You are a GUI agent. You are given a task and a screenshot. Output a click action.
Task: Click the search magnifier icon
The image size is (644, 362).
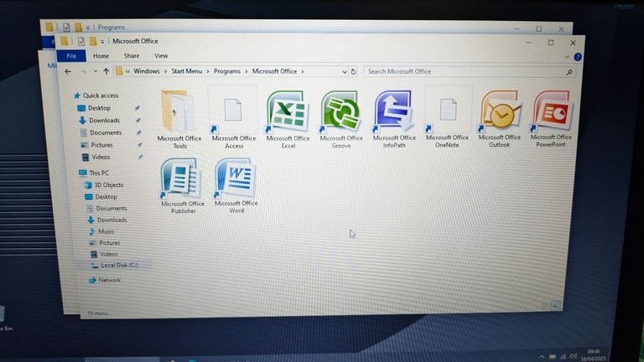point(569,72)
